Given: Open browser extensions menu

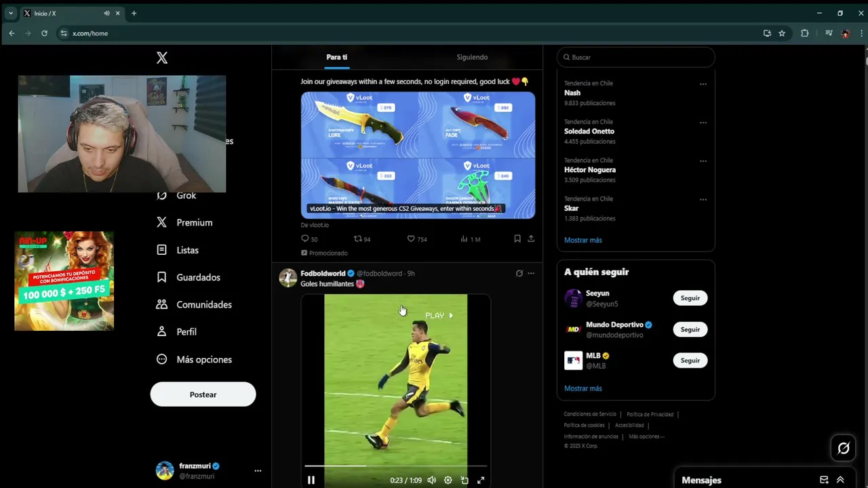Looking at the screenshot, I should (x=805, y=33).
